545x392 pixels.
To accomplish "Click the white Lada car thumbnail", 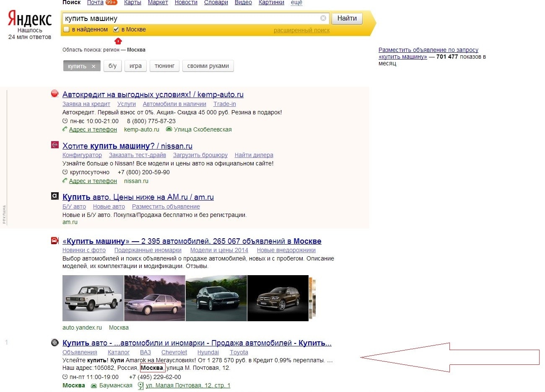I will 93,298.
